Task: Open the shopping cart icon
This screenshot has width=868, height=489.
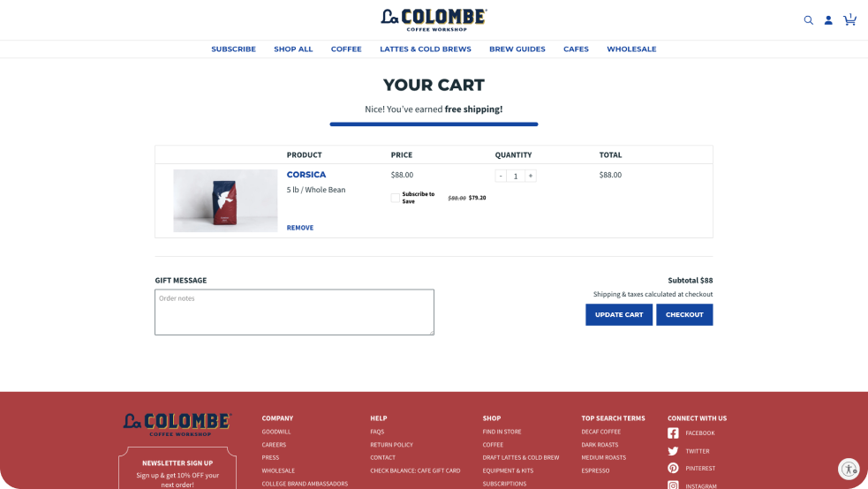Action: pyautogui.click(x=849, y=19)
